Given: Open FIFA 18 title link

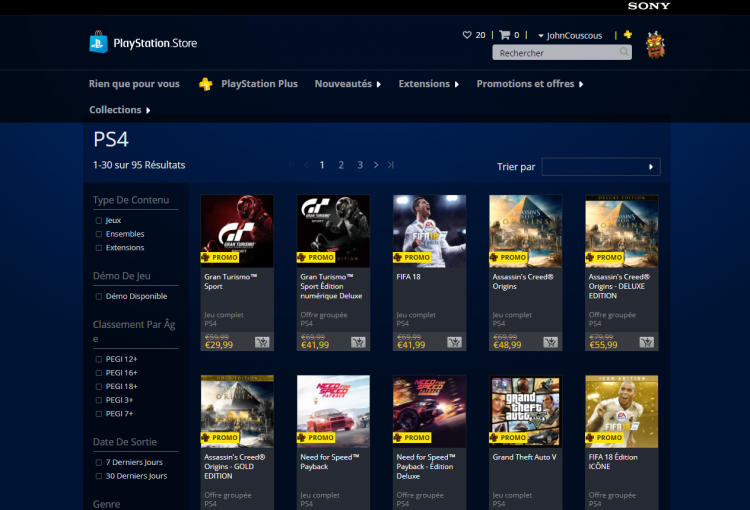Looking at the screenshot, I should [408, 277].
